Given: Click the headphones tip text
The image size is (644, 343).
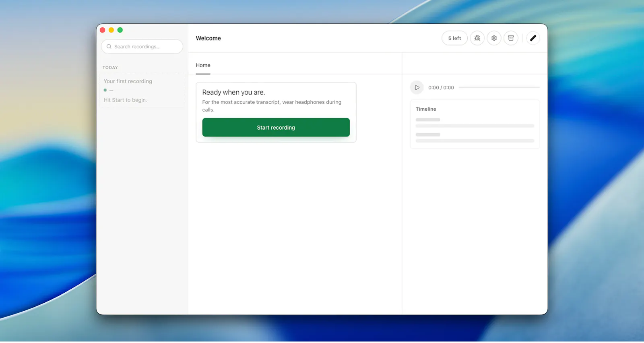Looking at the screenshot, I should coord(272,106).
